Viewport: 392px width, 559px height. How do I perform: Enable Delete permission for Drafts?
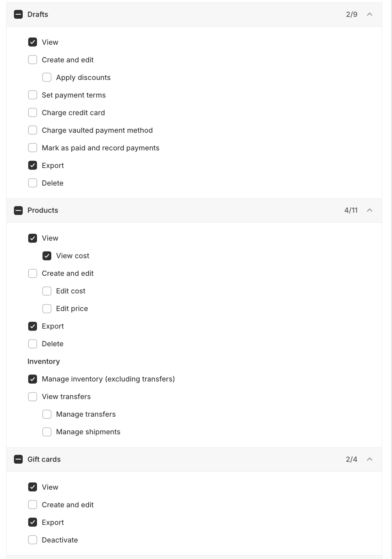[x=33, y=183]
